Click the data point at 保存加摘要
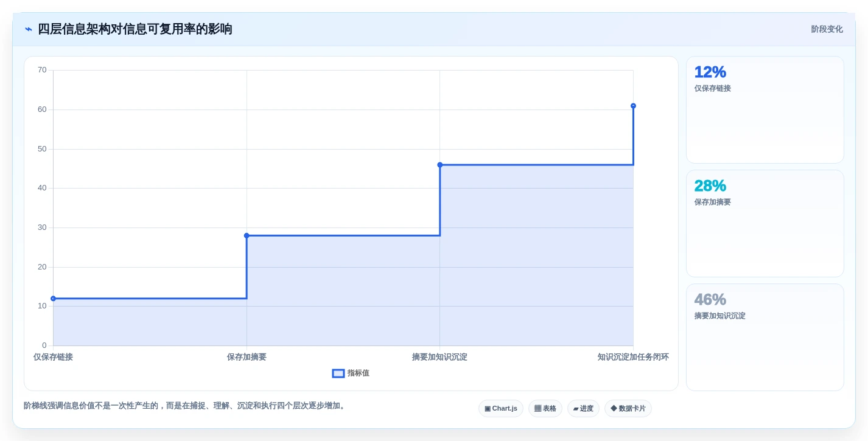The image size is (868, 441). click(x=247, y=235)
